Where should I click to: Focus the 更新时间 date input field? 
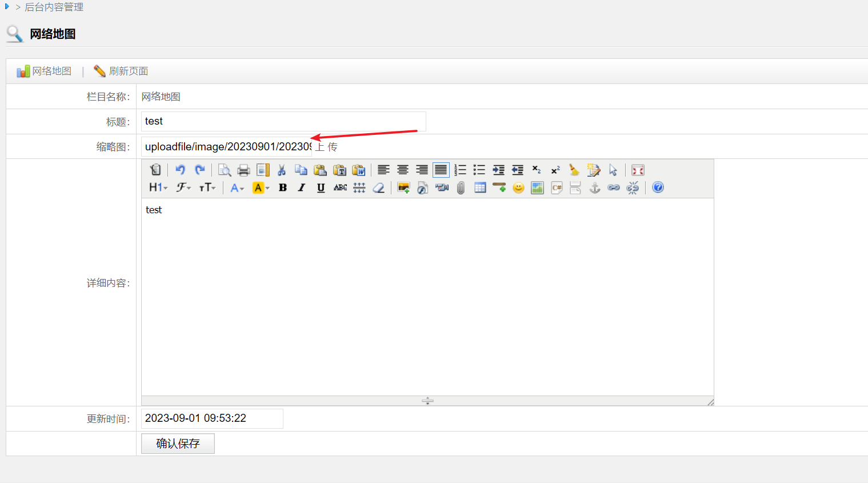(x=212, y=418)
